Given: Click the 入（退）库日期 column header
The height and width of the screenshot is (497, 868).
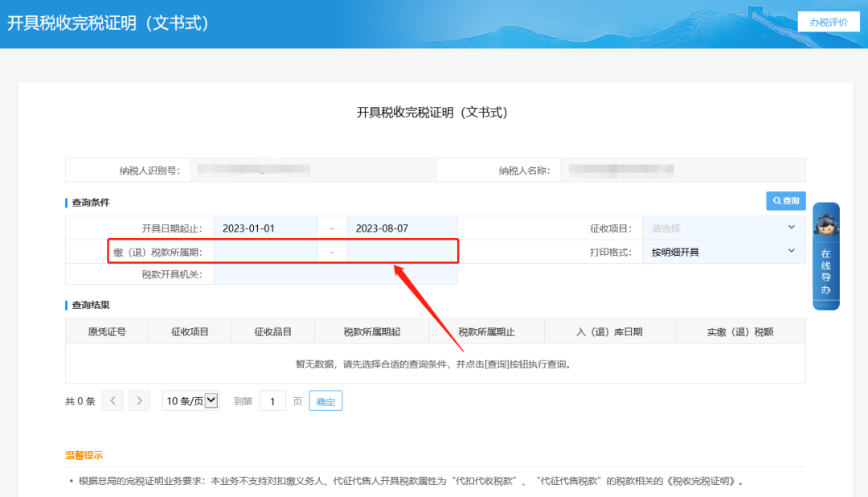Looking at the screenshot, I should click(609, 331).
